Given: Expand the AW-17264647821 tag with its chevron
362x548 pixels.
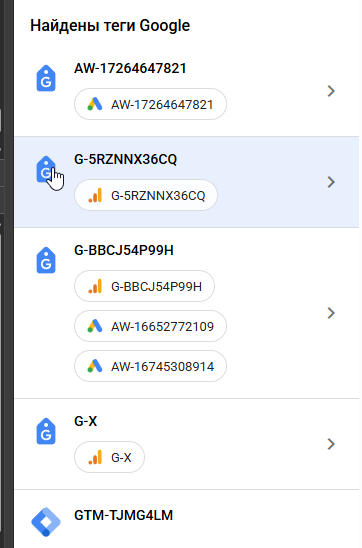Looking at the screenshot, I should (x=331, y=91).
